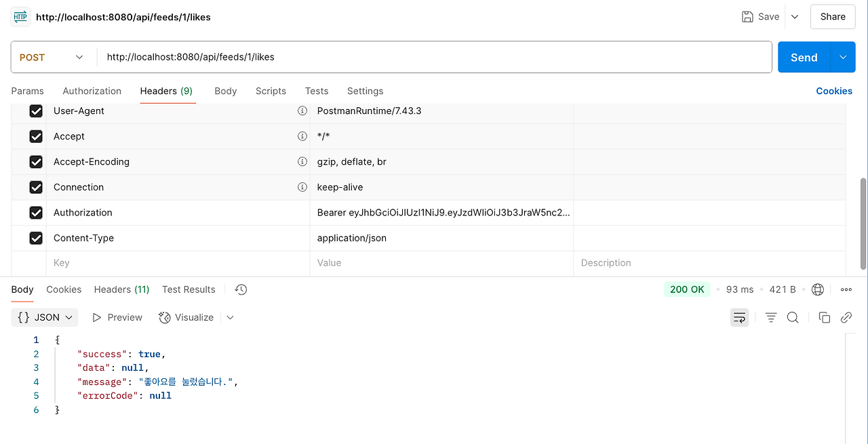
Task: Select the response Body tab
Action: coord(22,289)
